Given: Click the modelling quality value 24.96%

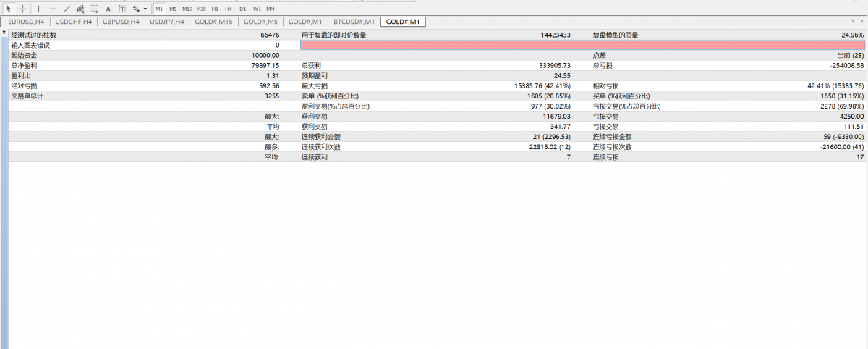Looking at the screenshot, I should [x=853, y=35].
